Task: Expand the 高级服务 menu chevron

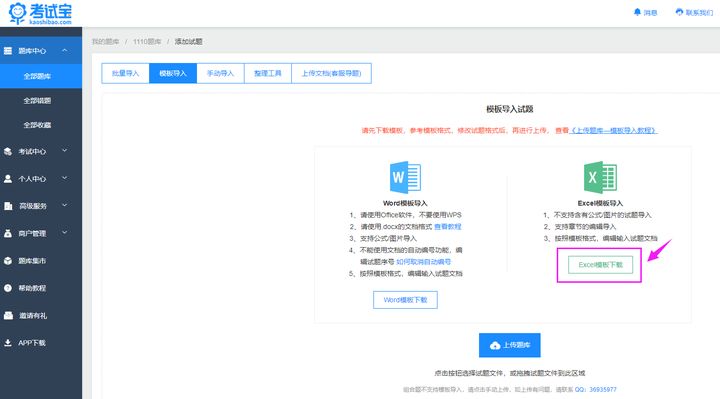Action: point(65,205)
